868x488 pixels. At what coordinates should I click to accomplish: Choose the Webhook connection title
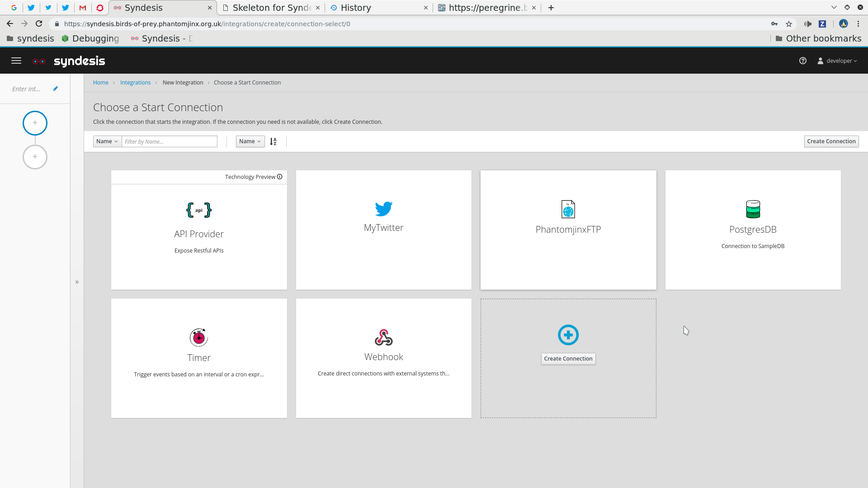click(x=384, y=357)
